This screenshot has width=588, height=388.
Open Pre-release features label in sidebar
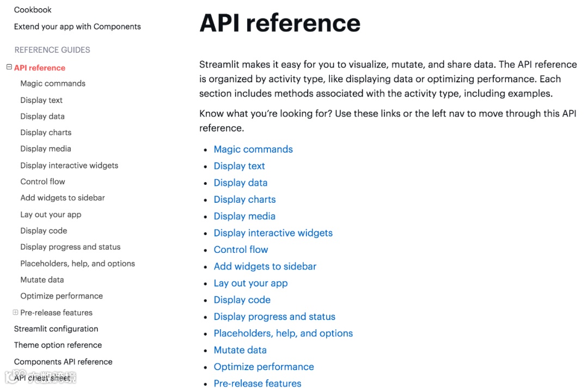(x=56, y=313)
